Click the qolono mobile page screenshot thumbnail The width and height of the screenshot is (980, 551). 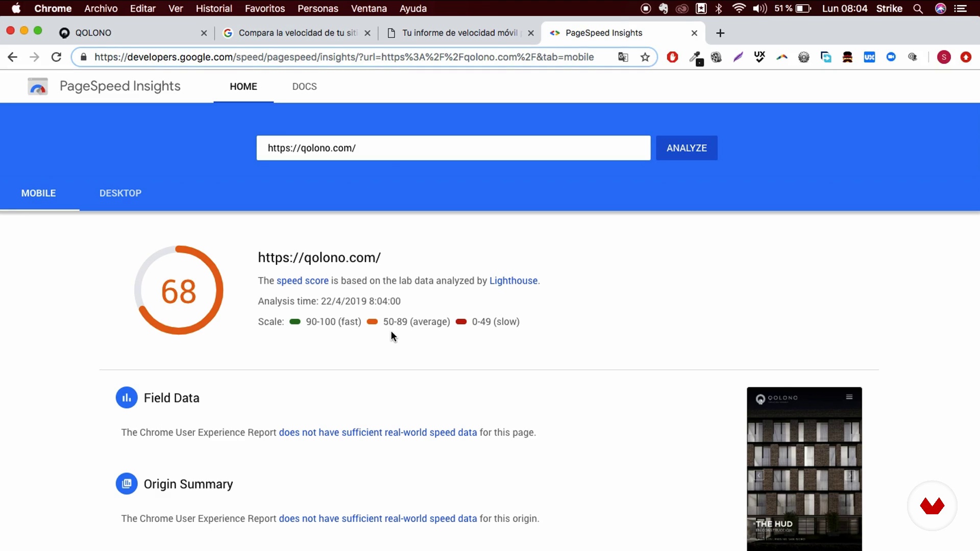(804, 469)
